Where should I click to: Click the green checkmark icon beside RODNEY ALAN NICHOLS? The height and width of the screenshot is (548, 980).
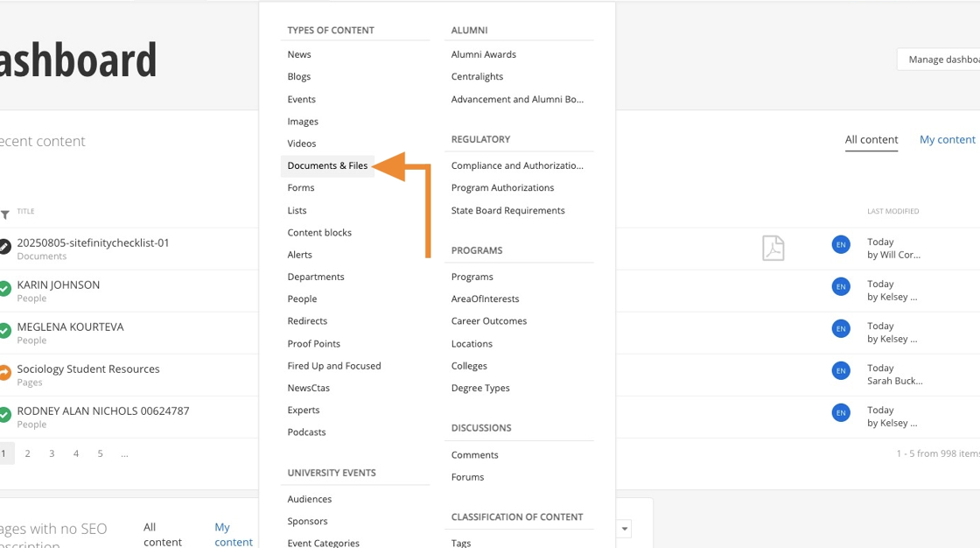[x=4, y=415]
